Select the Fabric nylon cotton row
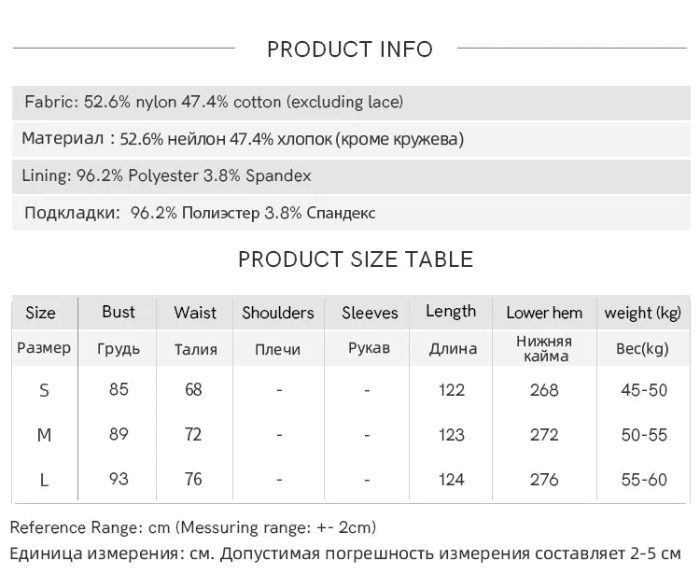 point(214,102)
